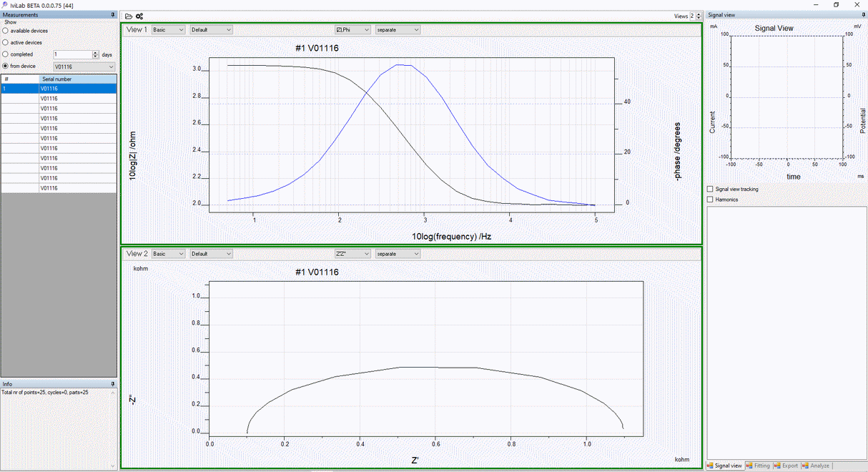Select the 'active devices' radio button
Screen dimensions: 868x472
6,43
